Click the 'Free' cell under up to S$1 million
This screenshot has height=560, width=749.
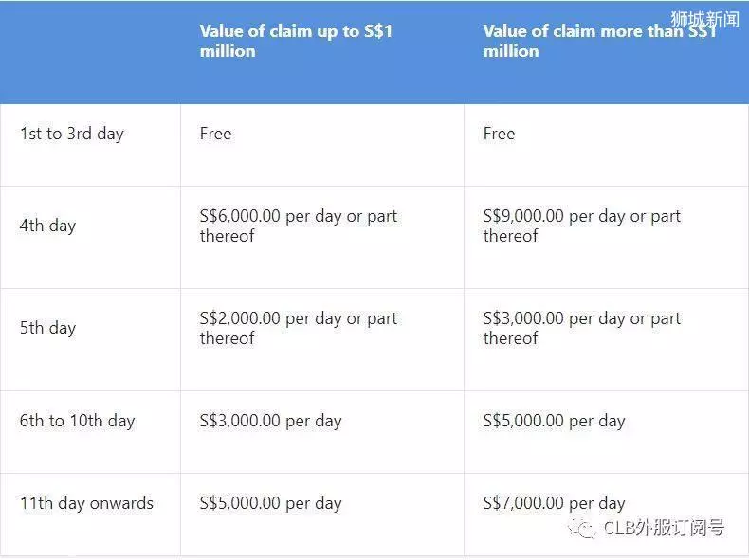(x=215, y=134)
